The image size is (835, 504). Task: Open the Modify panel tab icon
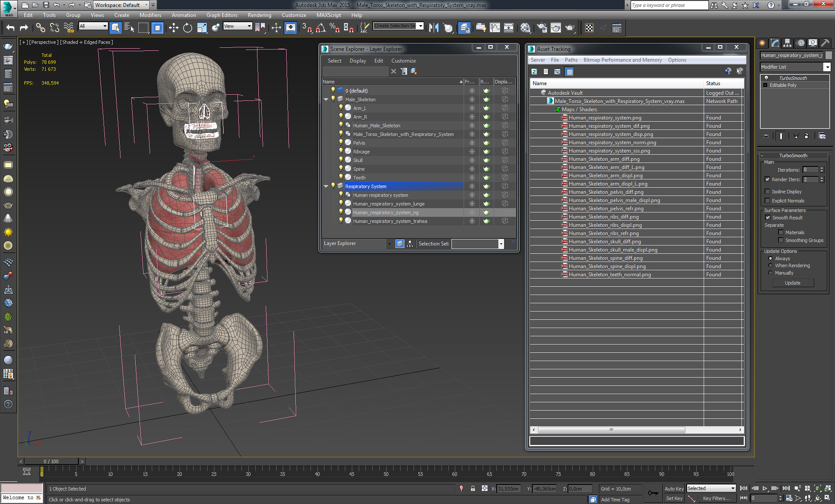click(775, 43)
